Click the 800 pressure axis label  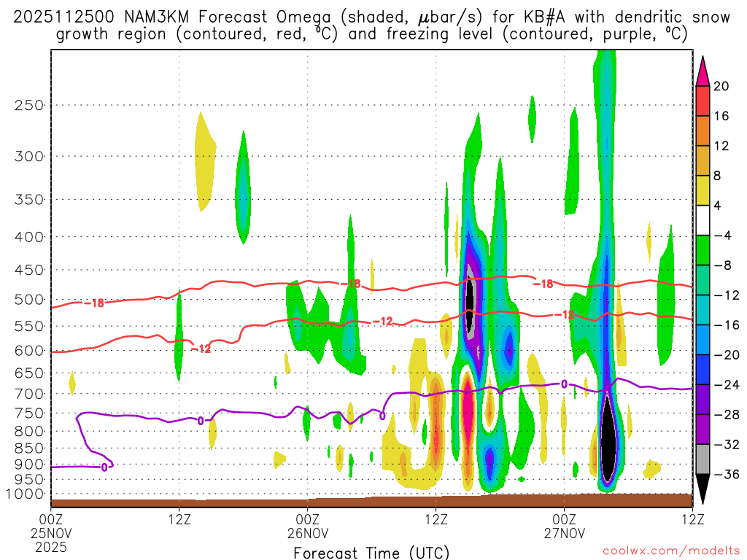29,432
